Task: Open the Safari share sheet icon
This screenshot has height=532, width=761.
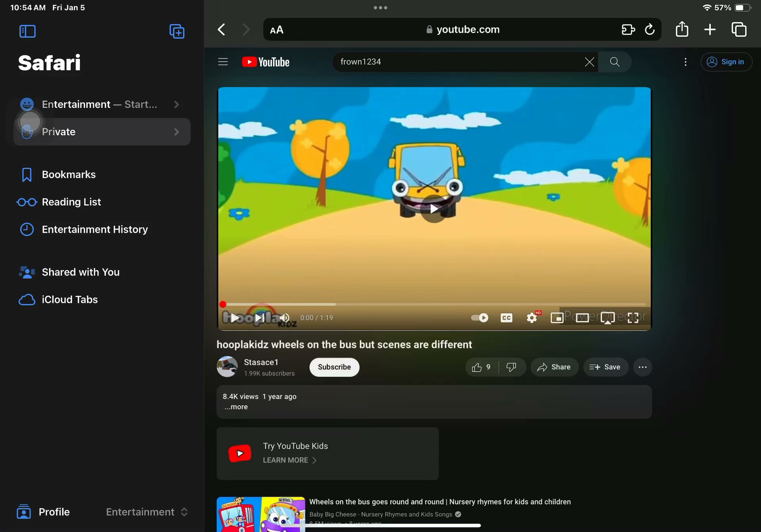Action: 682,29
